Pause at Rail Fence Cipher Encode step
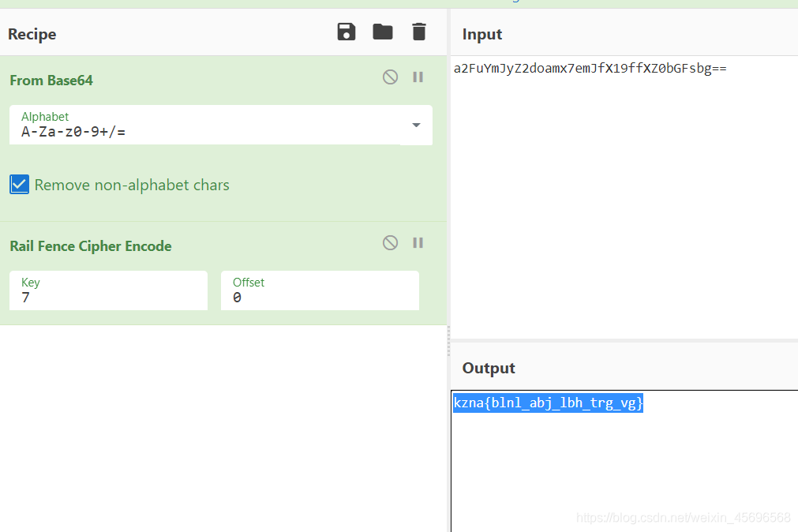Image resolution: width=798 pixels, height=532 pixels. click(418, 242)
